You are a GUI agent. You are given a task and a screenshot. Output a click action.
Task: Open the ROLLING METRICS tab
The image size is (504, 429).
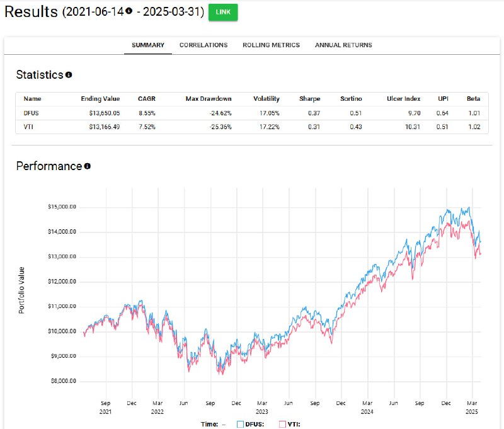coord(271,45)
